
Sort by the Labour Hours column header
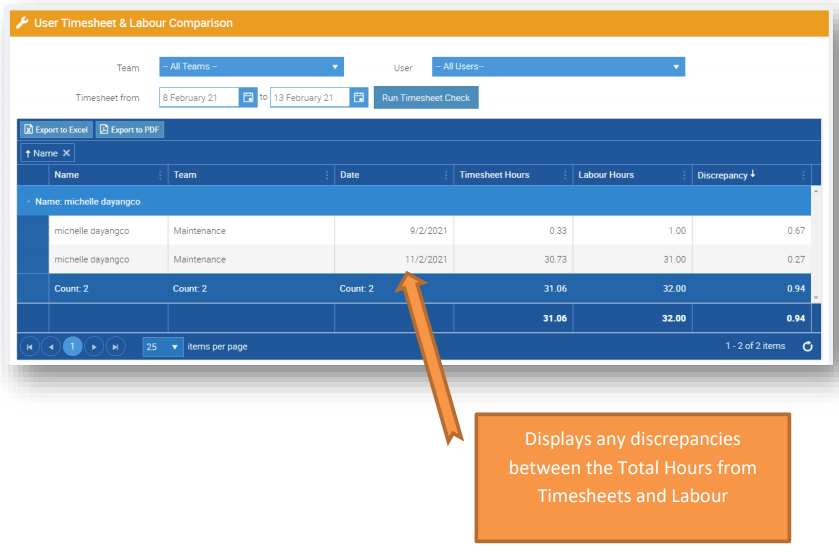[x=606, y=175]
